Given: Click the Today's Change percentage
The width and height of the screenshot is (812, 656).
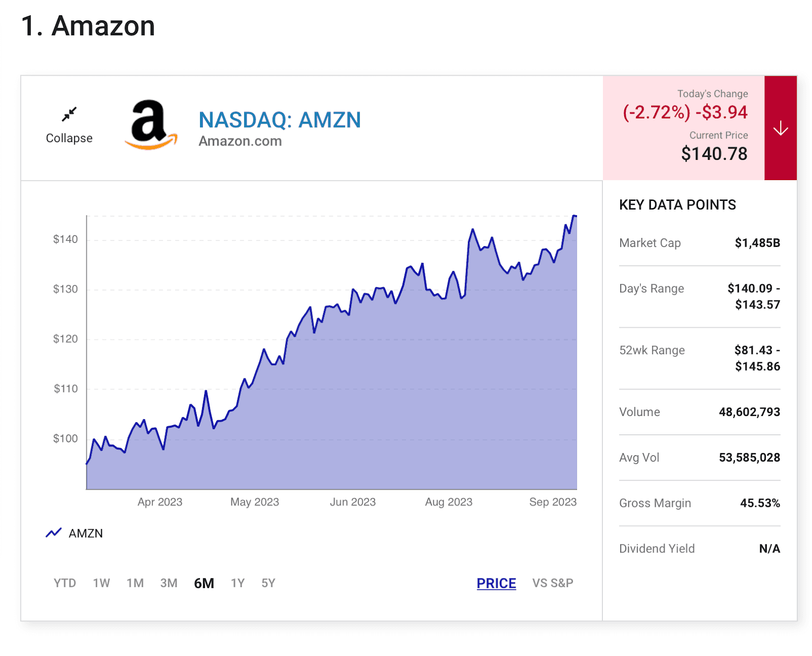Looking at the screenshot, I should [x=657, y=112].
